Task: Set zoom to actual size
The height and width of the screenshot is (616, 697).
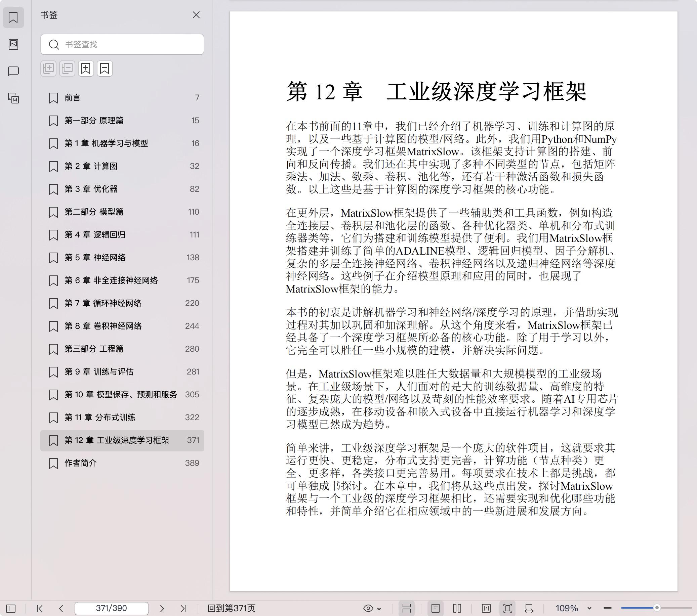Action: tap(486, 609)
